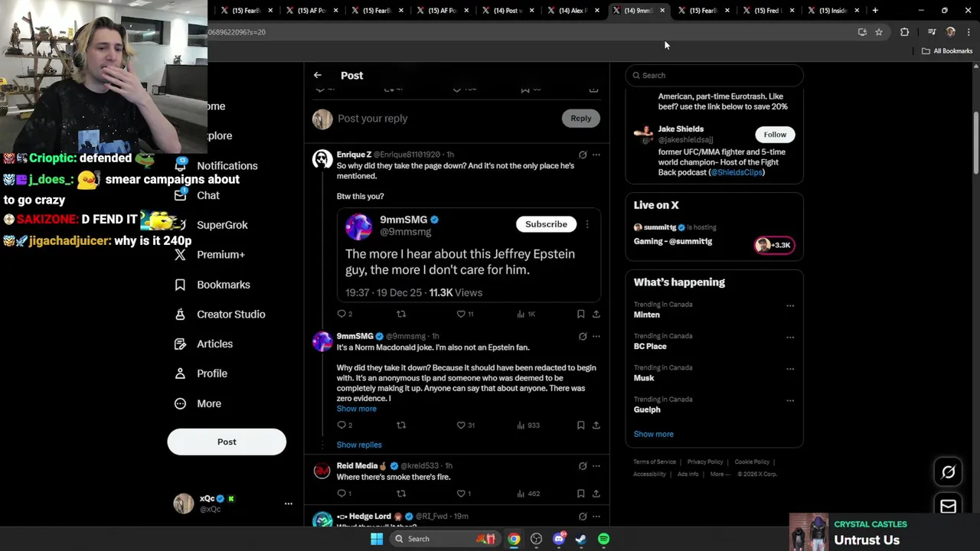Screen dimensions: 980x551
Task: Share Reid Media's reply
Action: (x=596, y=494)
